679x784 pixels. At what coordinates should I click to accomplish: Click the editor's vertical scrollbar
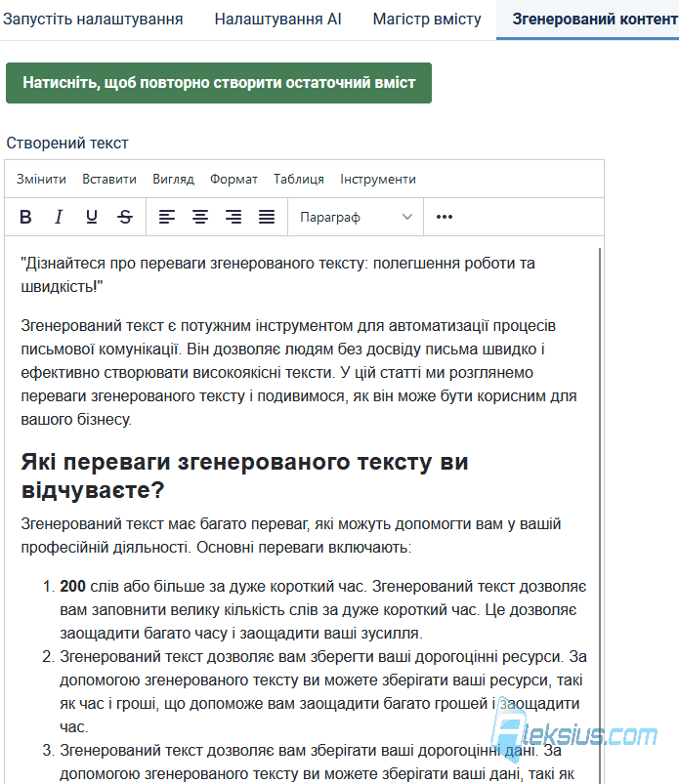pos(600,515)
